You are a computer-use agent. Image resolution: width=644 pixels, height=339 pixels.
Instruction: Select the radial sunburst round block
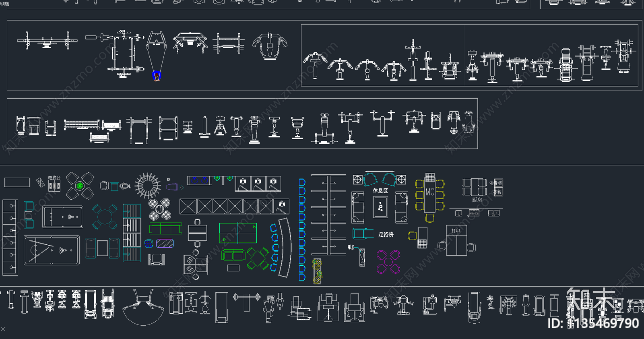pos(148,186)
